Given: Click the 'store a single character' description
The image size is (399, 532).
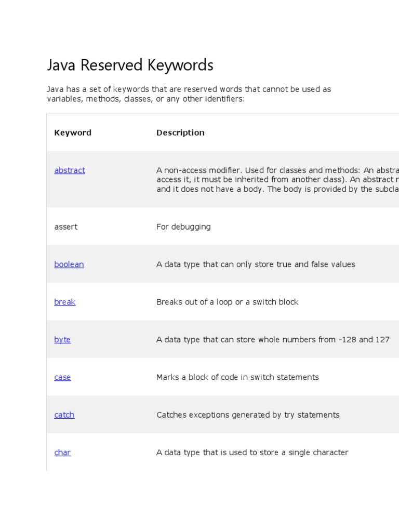Looking at the screenshot, I should (252, 453).
